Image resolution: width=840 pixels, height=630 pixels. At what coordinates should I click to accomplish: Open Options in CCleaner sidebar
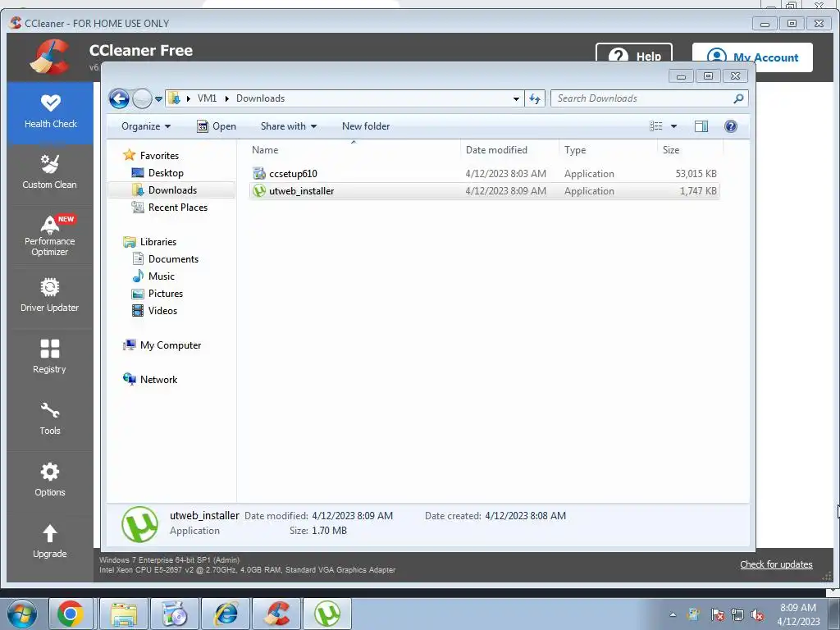[50, 480]
